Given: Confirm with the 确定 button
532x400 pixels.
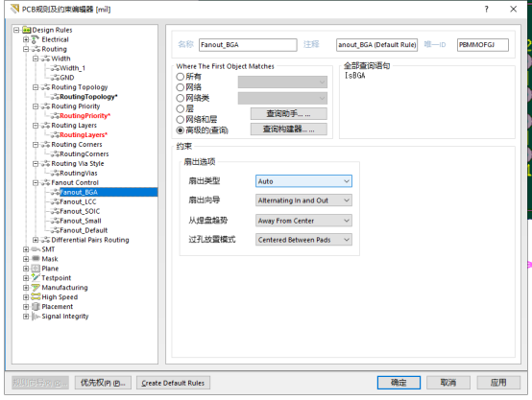Looking at the screenshot, I should [399, 383].
